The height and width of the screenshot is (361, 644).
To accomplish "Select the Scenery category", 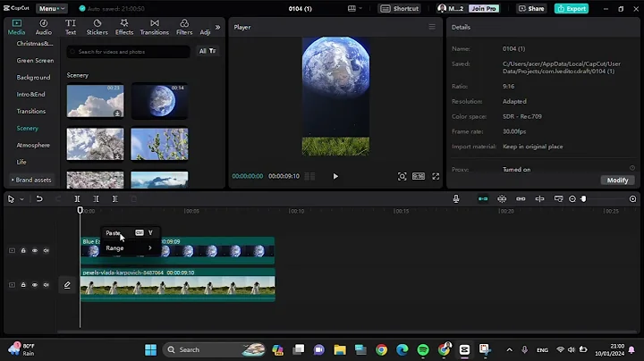I will [27, 128].
